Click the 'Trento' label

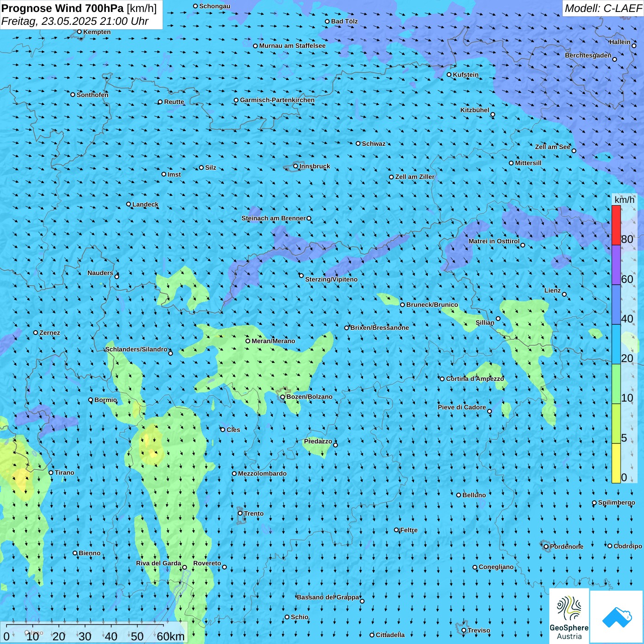click(254, 513)
